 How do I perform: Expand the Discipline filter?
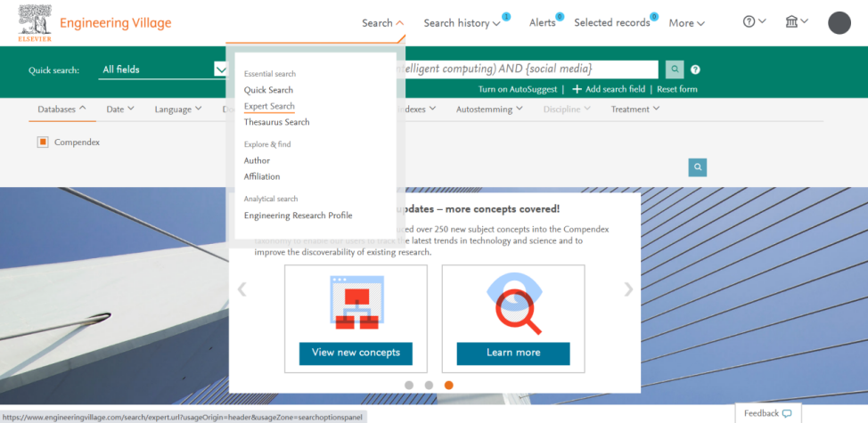(x=567, y=110)
